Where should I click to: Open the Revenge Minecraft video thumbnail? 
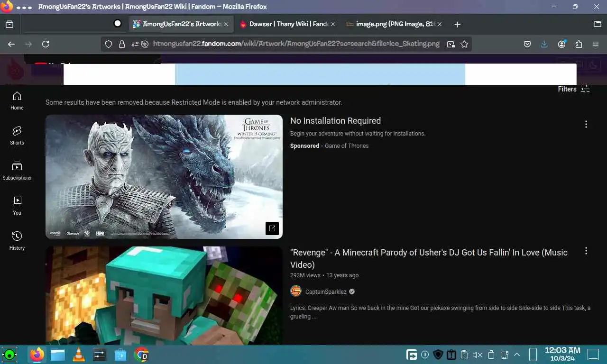coord(164,296)
